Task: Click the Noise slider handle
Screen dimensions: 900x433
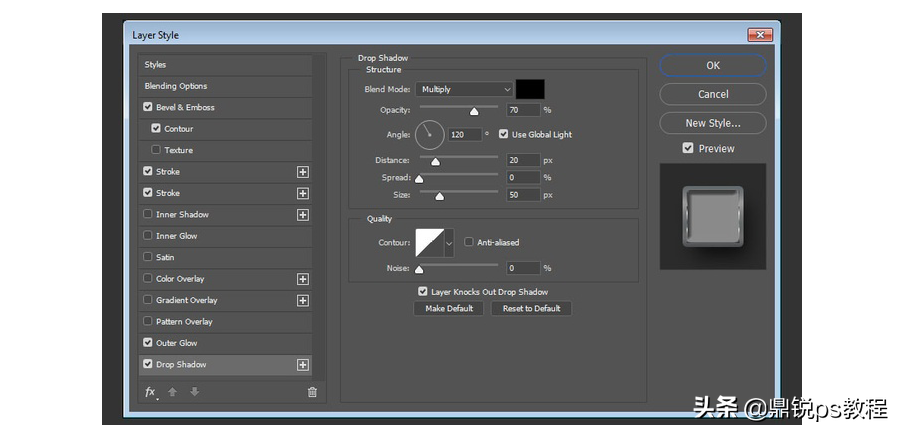Action: (x=419, y=269)
